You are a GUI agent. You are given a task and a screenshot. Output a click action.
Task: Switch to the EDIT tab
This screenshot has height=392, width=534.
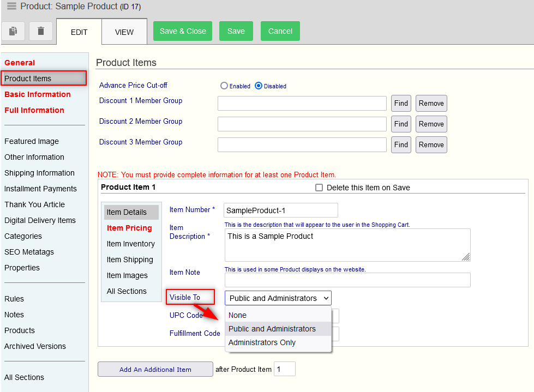(x=79, y=32)
